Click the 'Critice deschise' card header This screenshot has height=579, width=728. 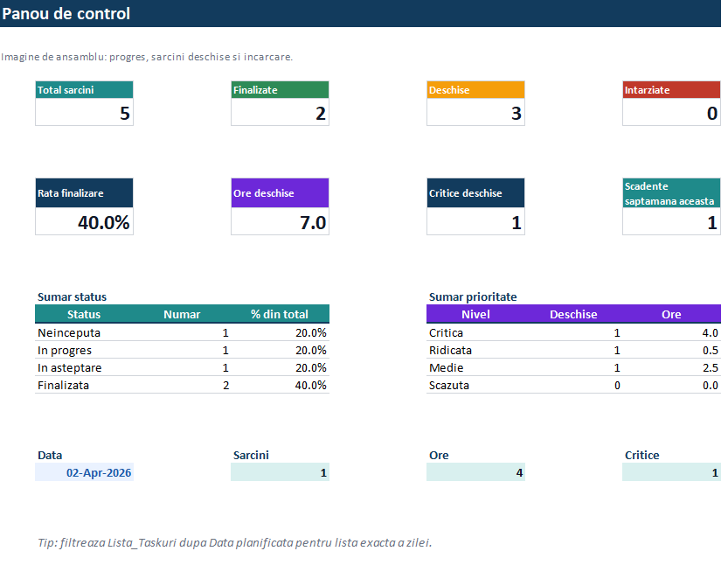point(476,192)
